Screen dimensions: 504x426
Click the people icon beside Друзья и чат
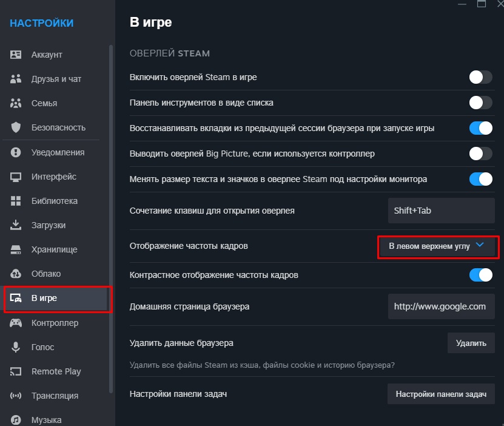16,79
